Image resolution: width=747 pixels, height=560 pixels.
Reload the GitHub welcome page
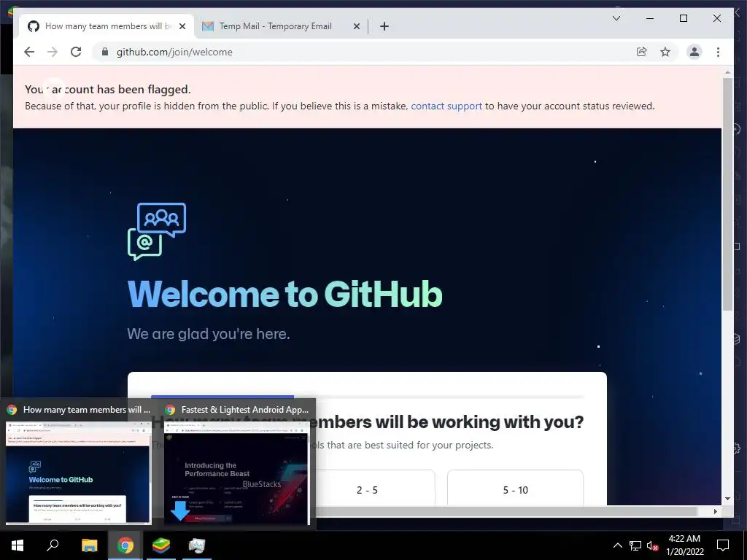pos(76,52)
